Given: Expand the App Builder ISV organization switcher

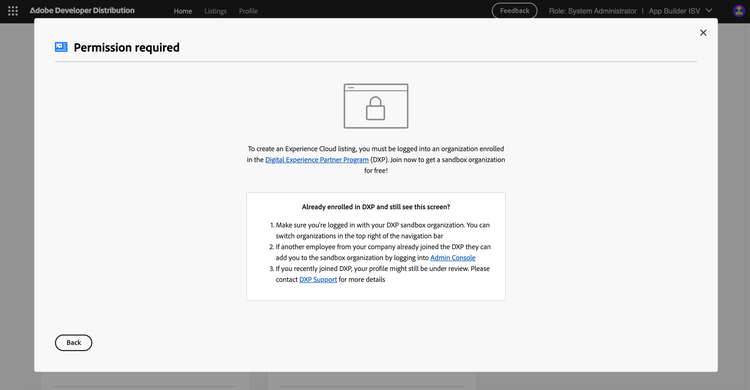Looking at the screenshot, I should [x=681, y=11].
